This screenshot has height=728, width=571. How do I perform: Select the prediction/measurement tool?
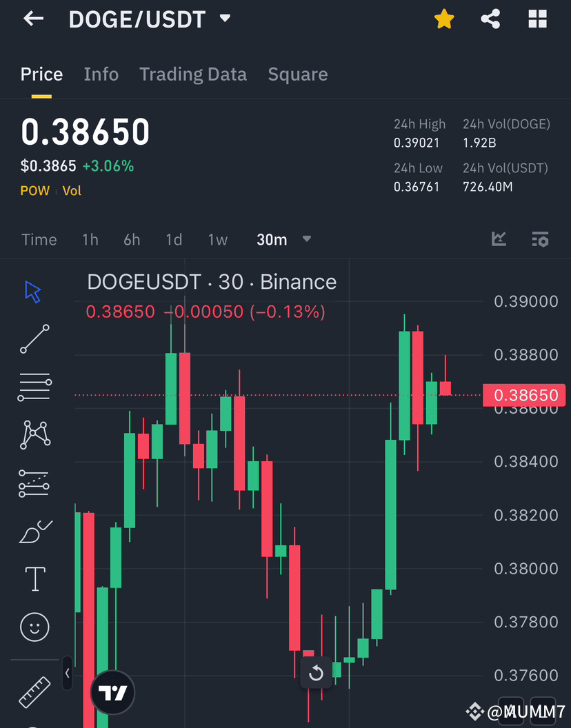(33, 483)
